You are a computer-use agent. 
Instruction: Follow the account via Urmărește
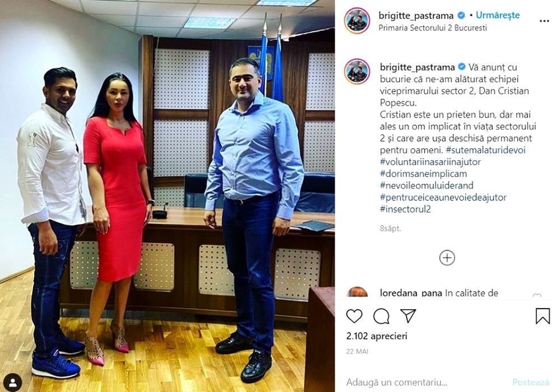[498, 15]
